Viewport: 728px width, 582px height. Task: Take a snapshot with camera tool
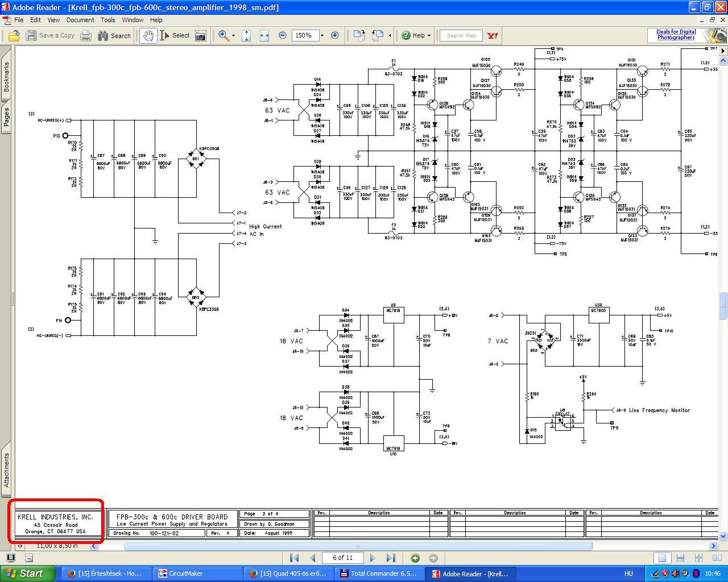click(x=201, y=35)
